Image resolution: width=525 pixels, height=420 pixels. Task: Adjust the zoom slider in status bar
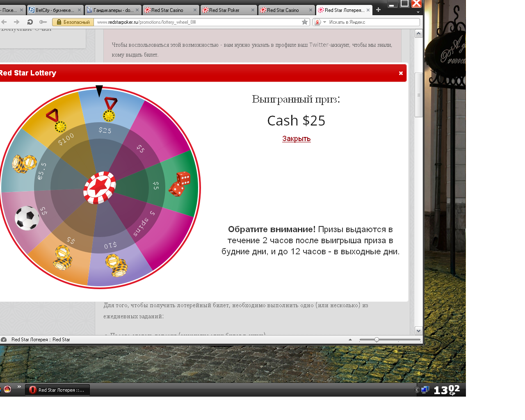377,340
